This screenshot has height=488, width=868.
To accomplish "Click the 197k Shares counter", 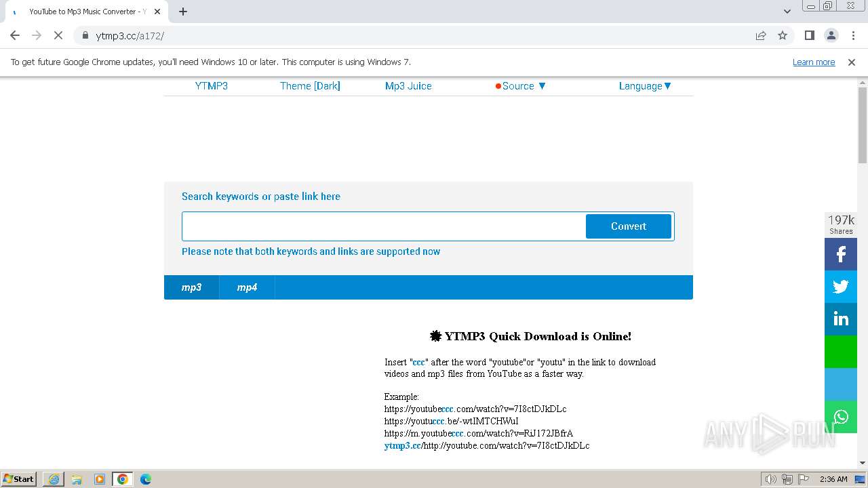I will click(841, 224).
